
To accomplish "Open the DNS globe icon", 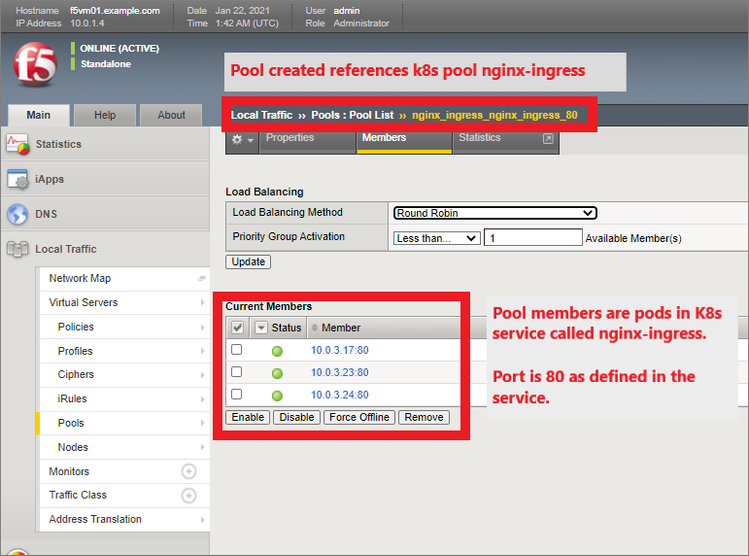I will [18, 214].
